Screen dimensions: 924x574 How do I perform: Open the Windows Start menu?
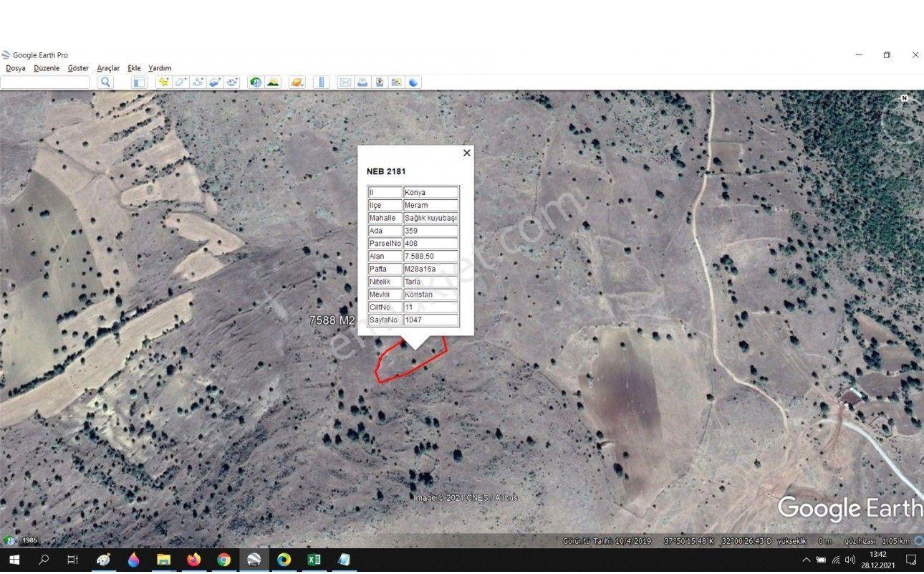click(14, 560)
